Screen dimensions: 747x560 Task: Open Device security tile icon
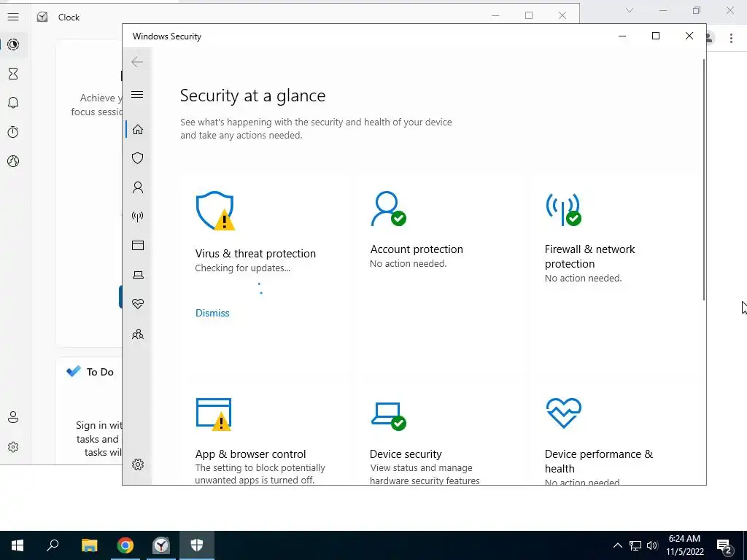(388, 416)
